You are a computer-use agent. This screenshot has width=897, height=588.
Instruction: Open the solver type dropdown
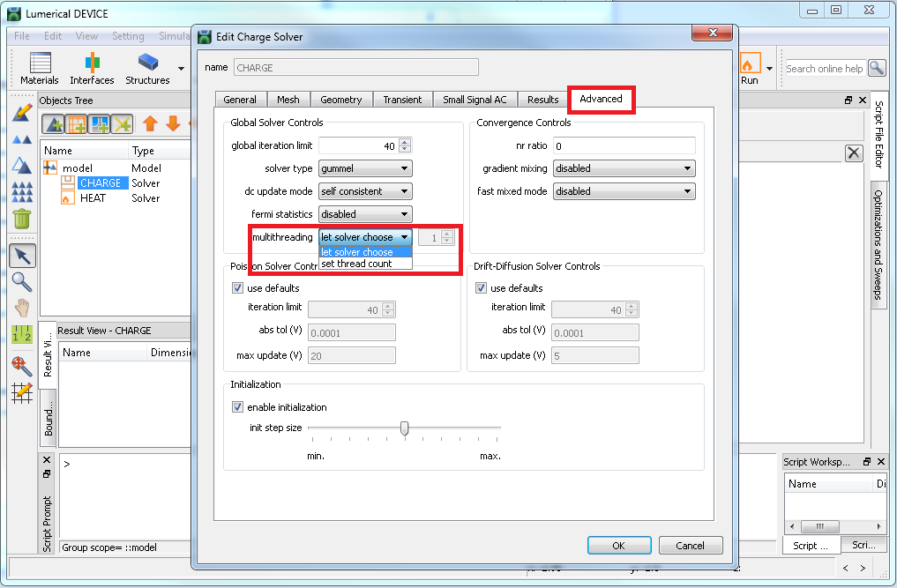365,168
